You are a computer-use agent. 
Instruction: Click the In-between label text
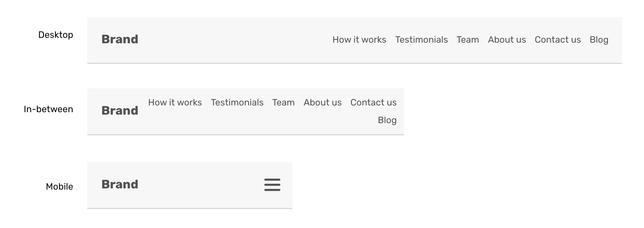[48, 109]
